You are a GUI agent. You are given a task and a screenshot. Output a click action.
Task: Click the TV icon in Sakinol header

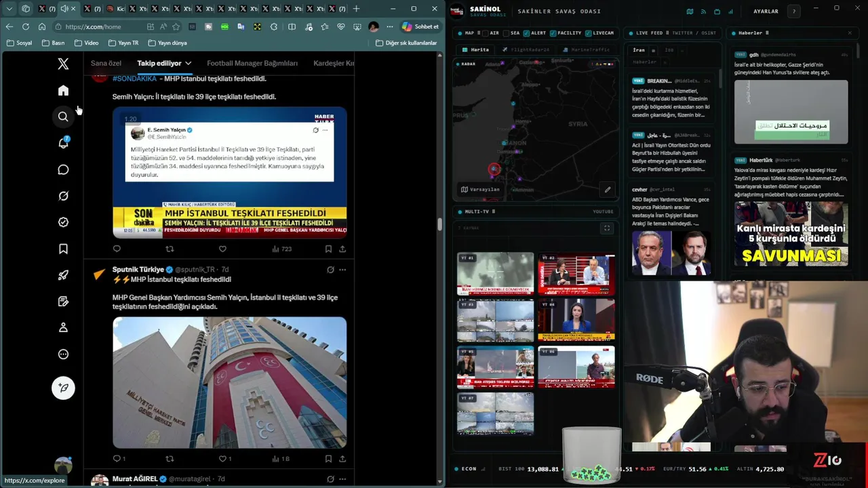tap(717, 12)
